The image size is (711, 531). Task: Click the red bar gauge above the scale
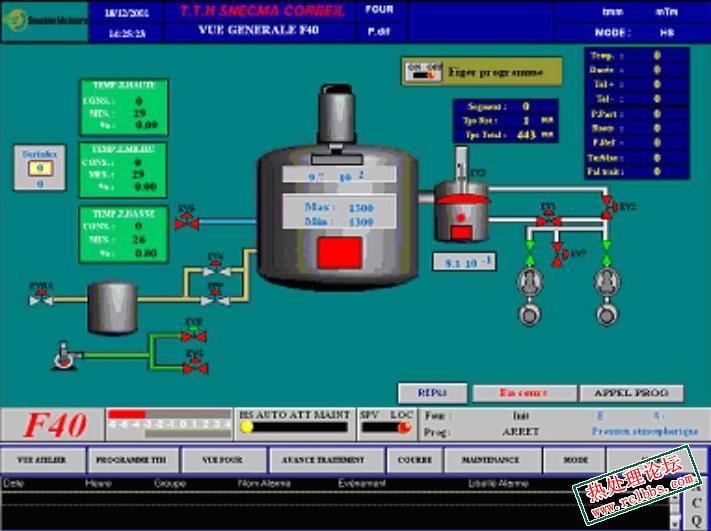127,414
